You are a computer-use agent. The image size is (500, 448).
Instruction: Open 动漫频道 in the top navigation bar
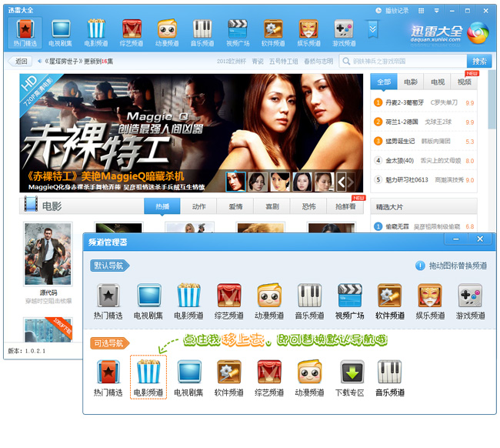tap(167, 33)
